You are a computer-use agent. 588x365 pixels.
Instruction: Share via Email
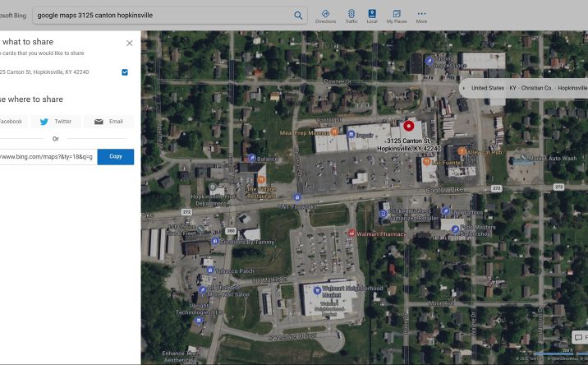tap(108, 122)
